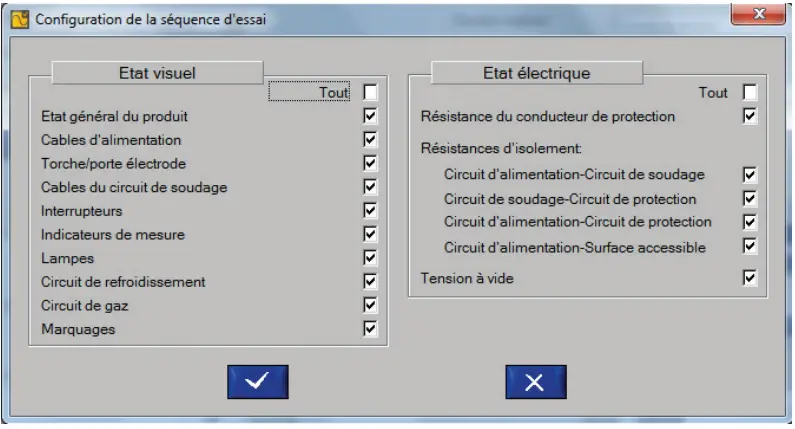Close the configuration dialog window

(x=758, y=14)
